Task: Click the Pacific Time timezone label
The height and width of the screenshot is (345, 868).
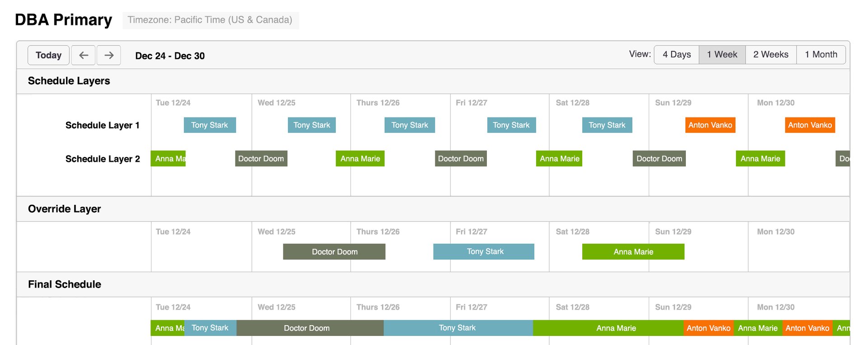Action: (210, 20)
